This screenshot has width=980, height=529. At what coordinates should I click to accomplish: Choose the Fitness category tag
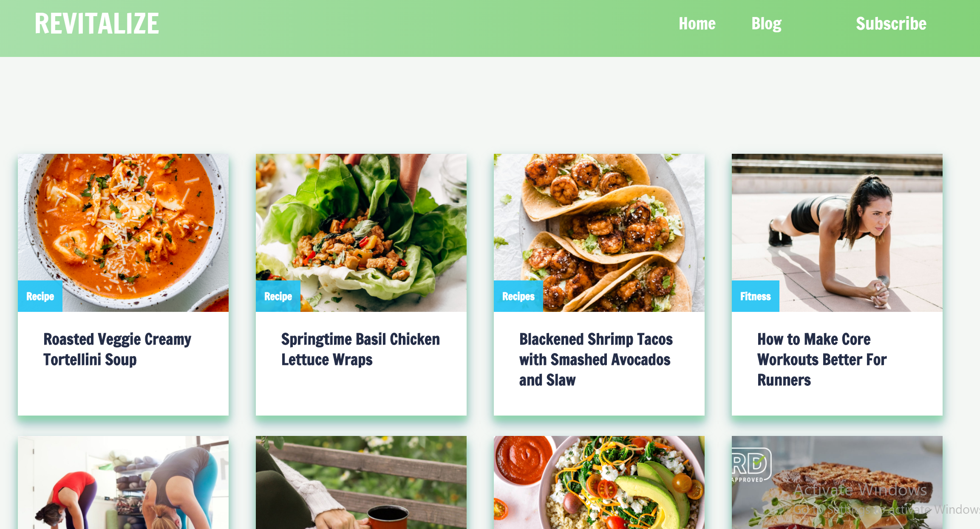(x=755, y=296)
